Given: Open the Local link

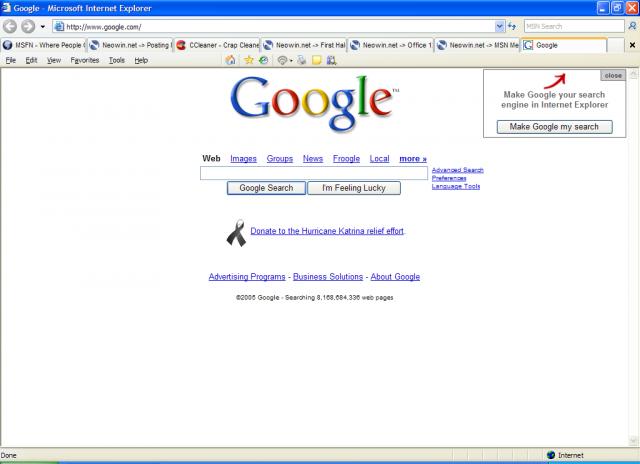Looking at the screenshot, I should [379, 159].
